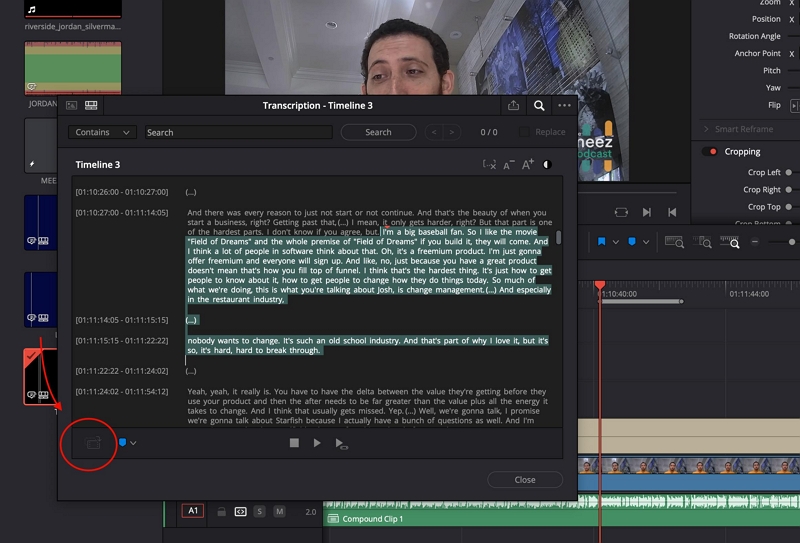Click into the Search text field

(238, 132)
